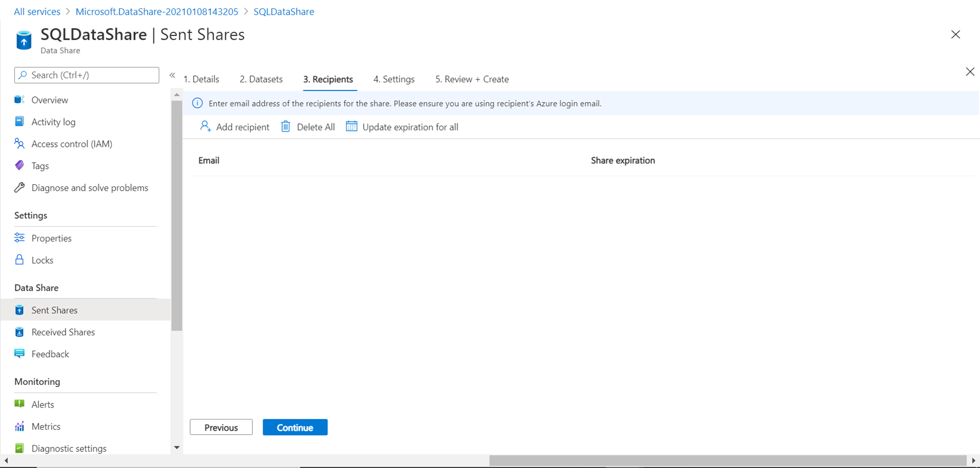The image size is (980, 468).
Task: Click the Access control (IAM) icon
Action: tap(20, 143)
